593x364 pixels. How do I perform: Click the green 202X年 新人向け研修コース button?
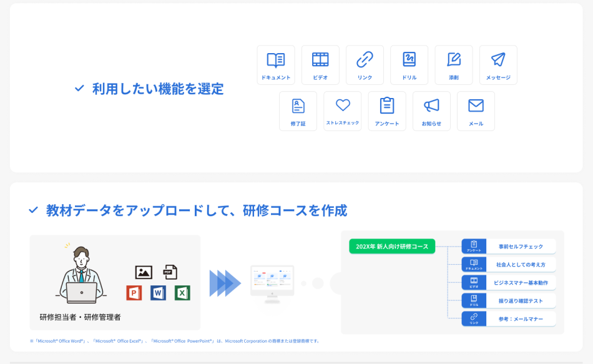393,247
